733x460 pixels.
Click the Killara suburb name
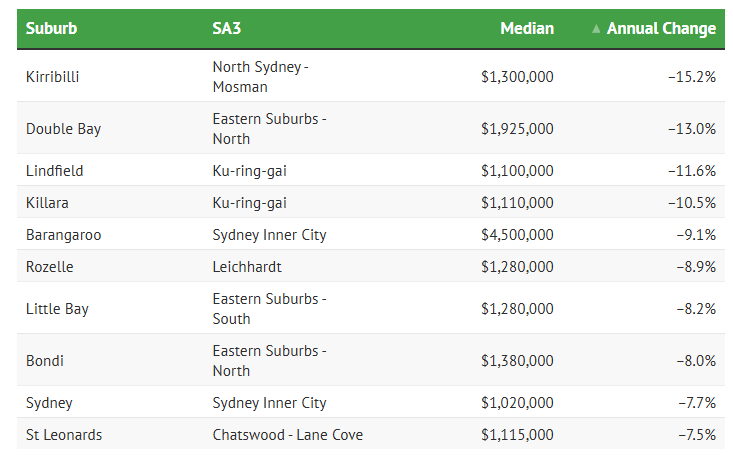[47, 203]
